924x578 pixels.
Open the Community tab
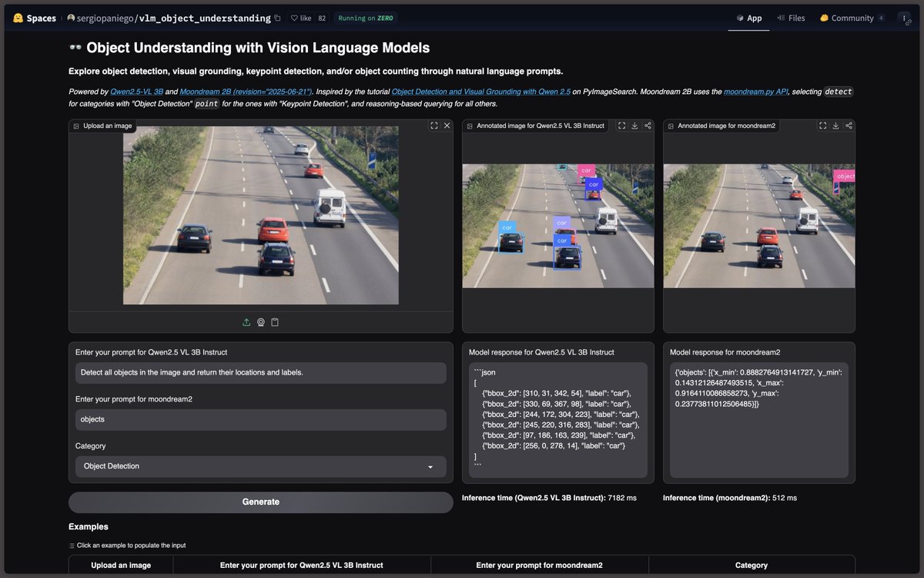pyautogui.click(x=852, y=18)
